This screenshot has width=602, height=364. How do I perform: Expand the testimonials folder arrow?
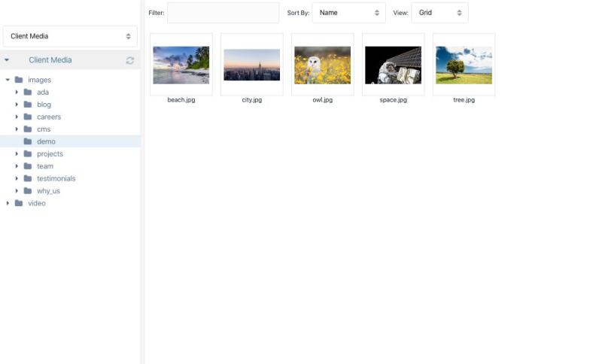point(17,178)
